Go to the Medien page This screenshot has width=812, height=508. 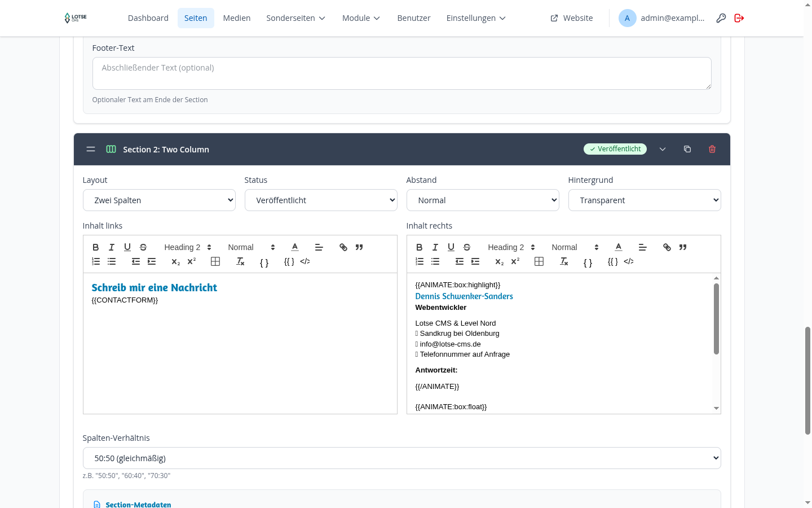point(237,18)
